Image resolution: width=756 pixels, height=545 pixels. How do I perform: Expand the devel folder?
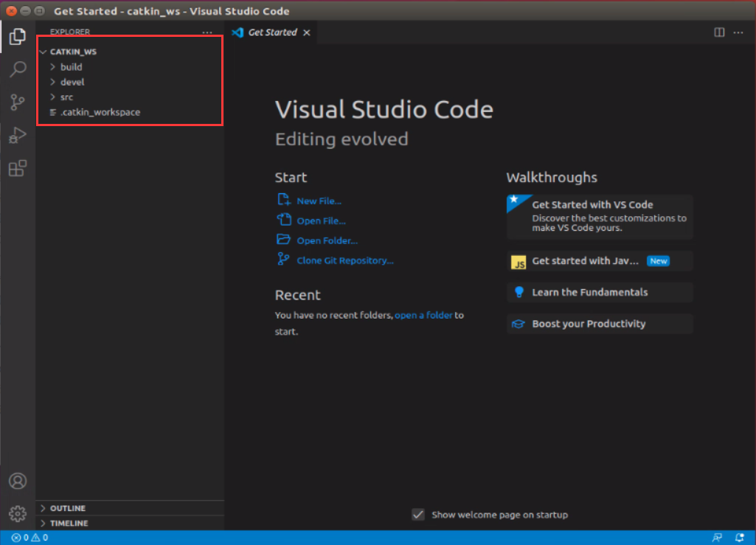click(72, 82)
